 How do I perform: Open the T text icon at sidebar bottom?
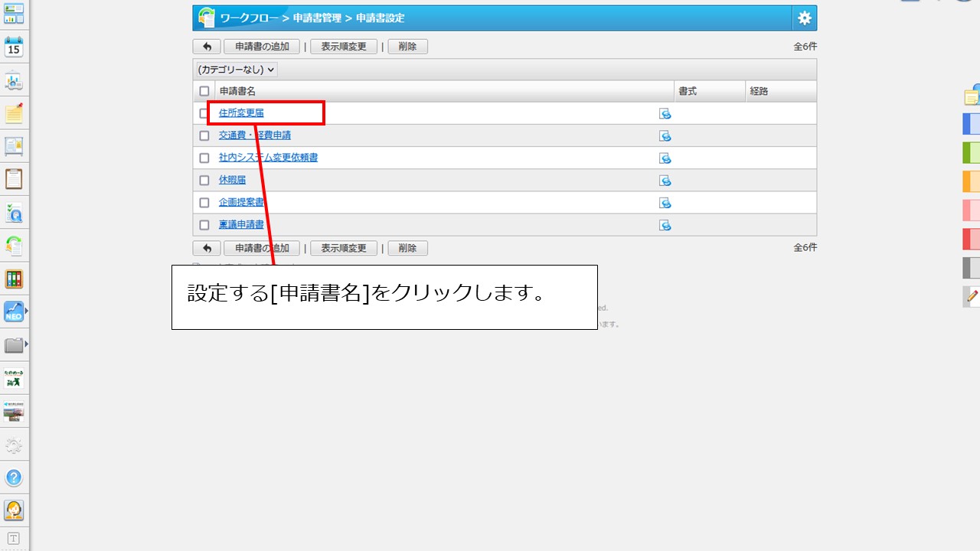pos(14,538)
